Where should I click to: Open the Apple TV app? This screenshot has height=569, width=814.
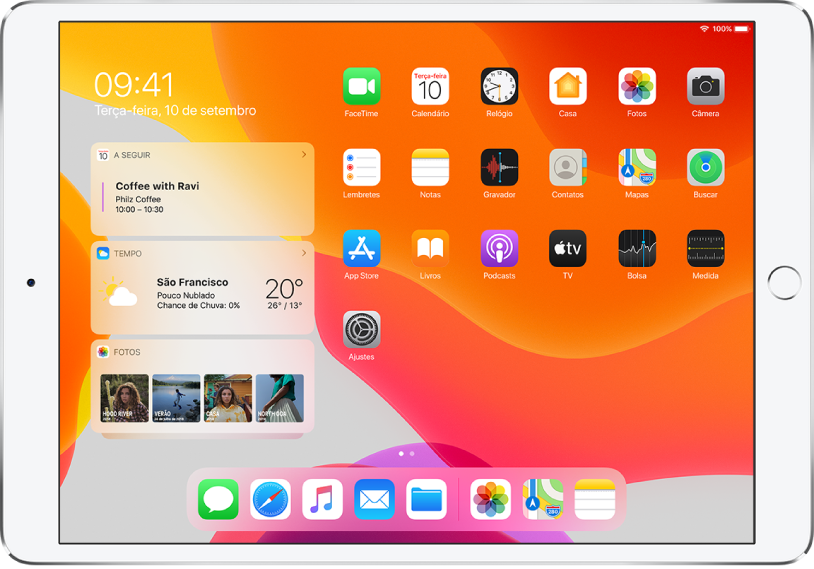pos(568,248)
